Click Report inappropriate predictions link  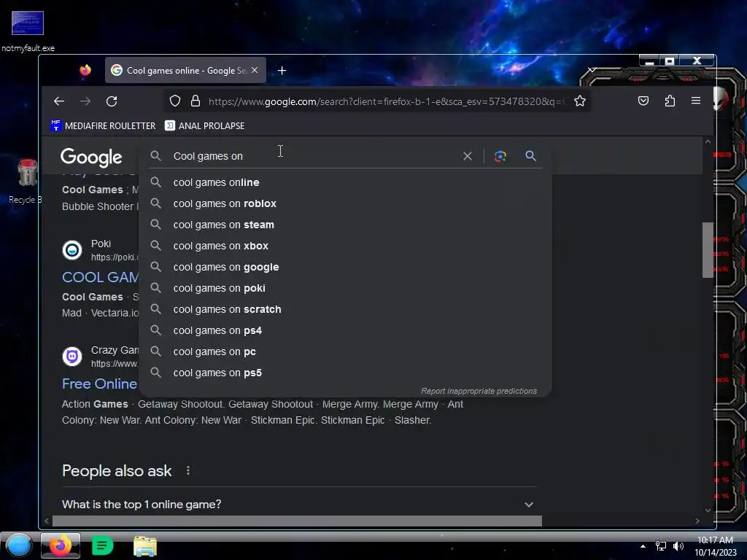click(x=479, y=391)
